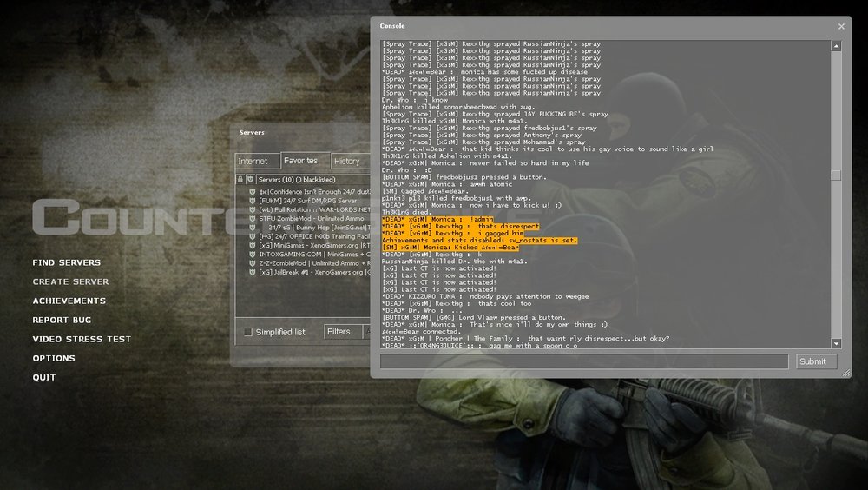Click shield icon beside STFU ZombieMod server

[x=252, y=218]
